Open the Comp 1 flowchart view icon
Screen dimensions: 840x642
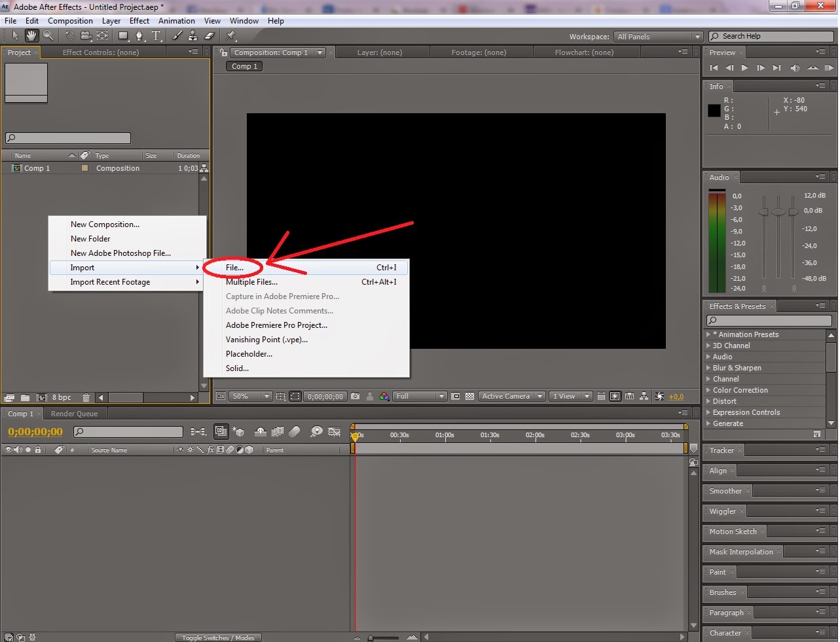point(644,396)
